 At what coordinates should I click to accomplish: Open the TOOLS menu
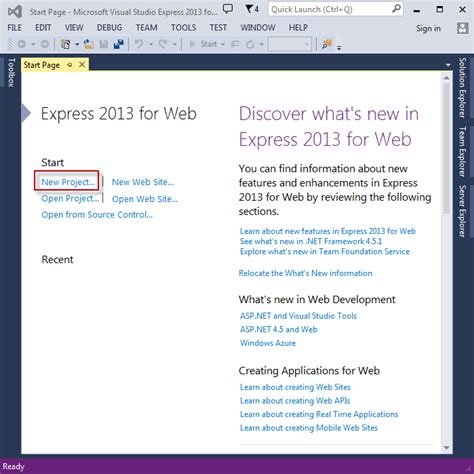click(184, 28)
